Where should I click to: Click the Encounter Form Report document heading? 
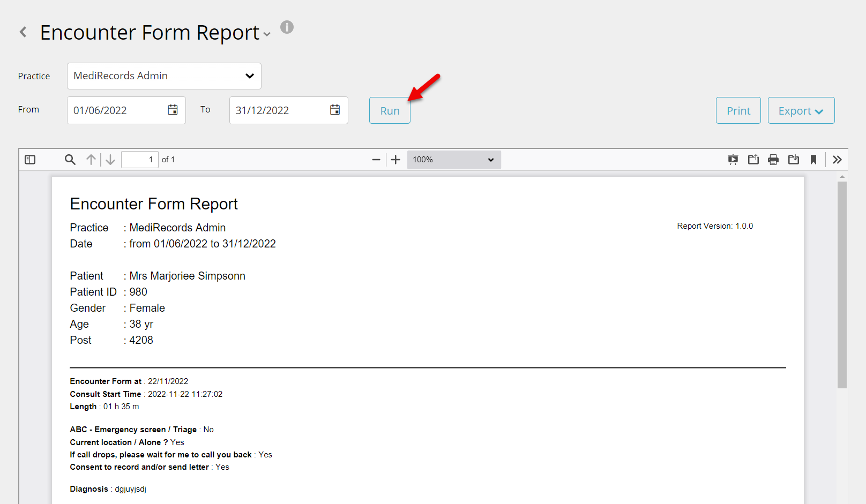tap(154, 204)
